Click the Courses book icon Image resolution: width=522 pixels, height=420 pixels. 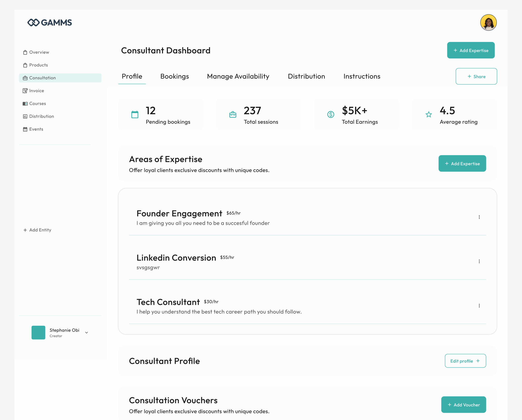[x=25, y=104]
